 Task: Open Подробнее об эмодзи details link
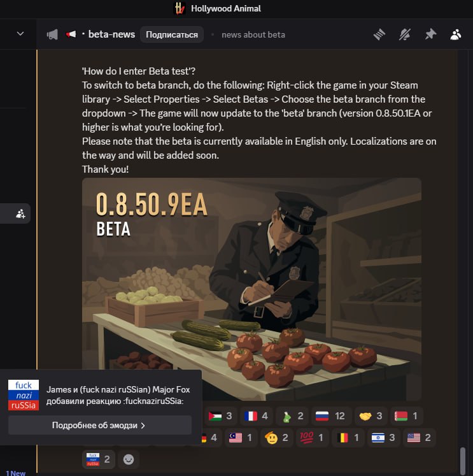100,425
